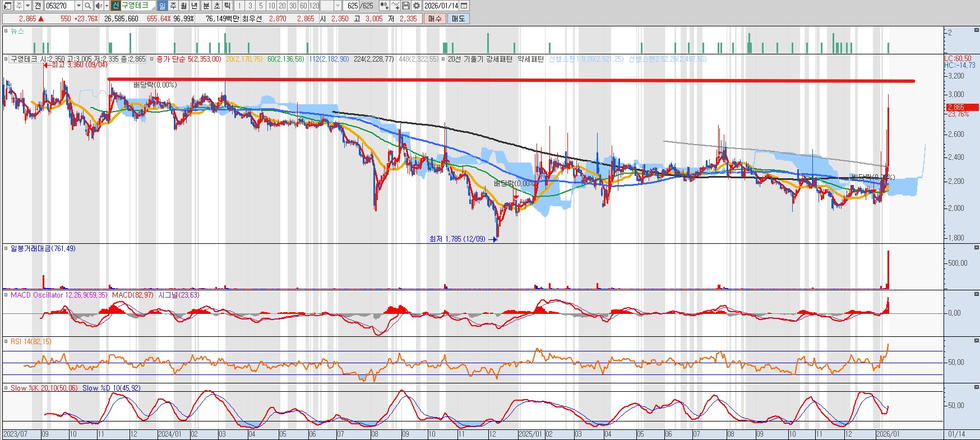Click the RSI panel corner icon at right
980x440 pixels.
[x=976, y=340]
